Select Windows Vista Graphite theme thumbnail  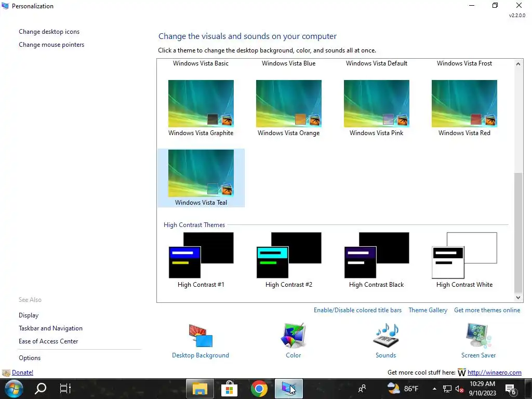[201, 103]
